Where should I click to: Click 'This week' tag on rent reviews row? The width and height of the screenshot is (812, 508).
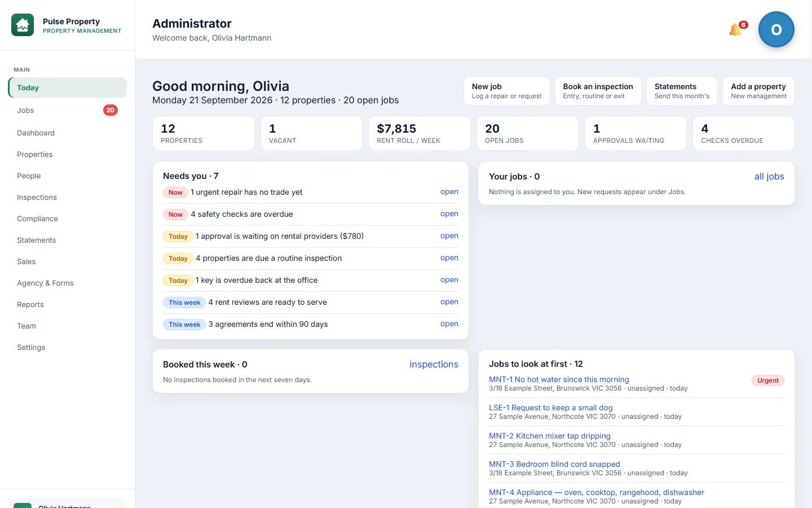(184, 303)
